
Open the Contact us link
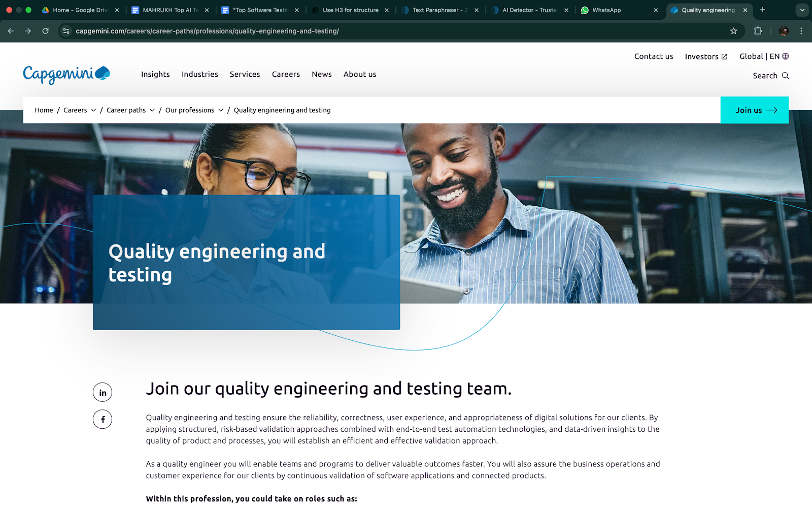click(x=653, y=56)
